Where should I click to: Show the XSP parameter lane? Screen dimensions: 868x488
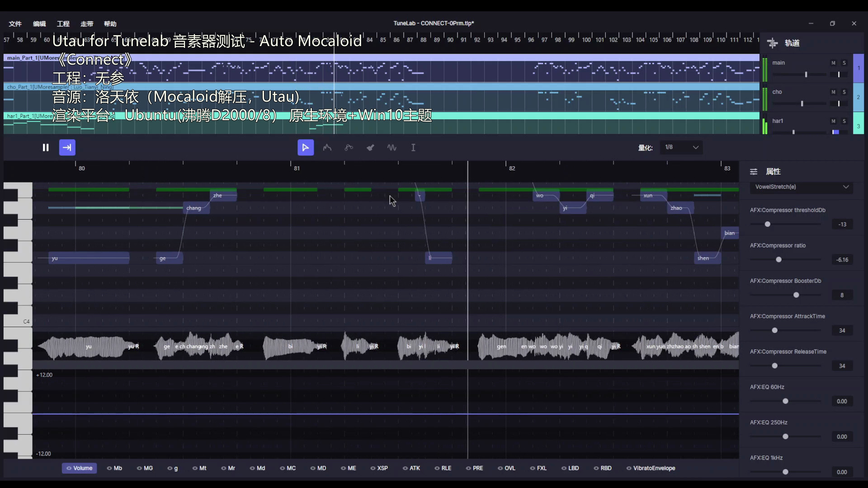[x=379, y=468]
